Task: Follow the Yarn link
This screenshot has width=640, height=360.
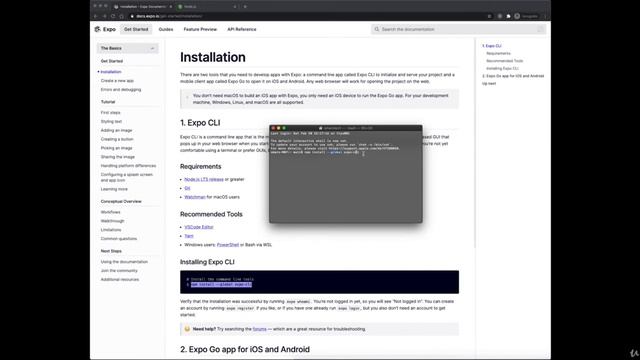Action: pos(189,236)
